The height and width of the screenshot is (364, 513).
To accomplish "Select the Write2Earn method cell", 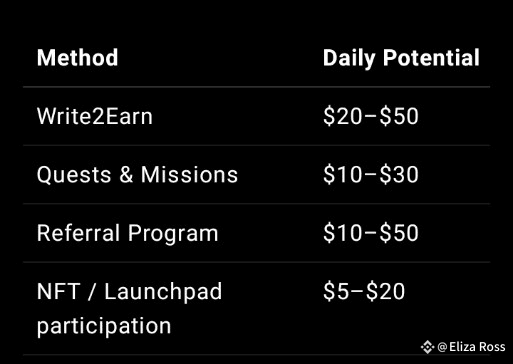I will [x=95, y=116].
